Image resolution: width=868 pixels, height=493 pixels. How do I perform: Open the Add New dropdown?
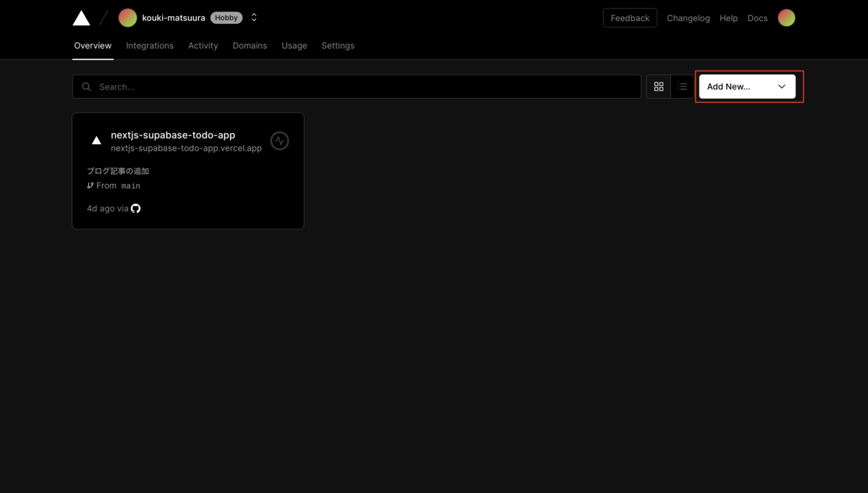[747, 87]
